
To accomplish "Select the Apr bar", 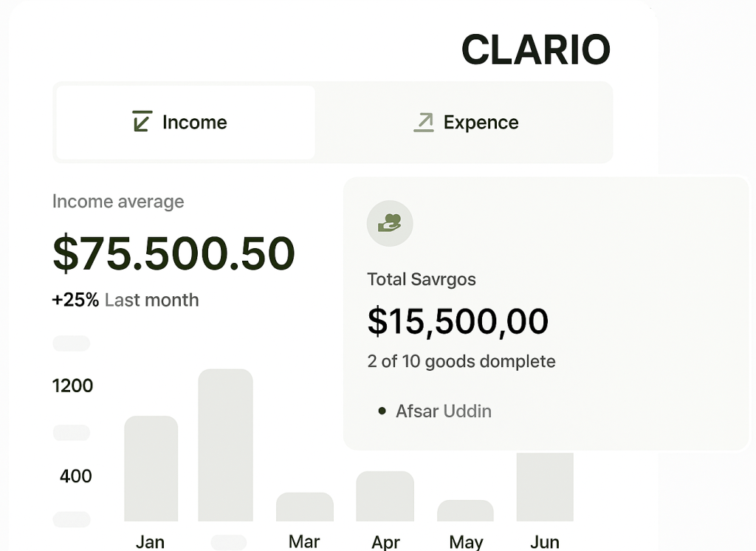I will (x=385, y=496).
